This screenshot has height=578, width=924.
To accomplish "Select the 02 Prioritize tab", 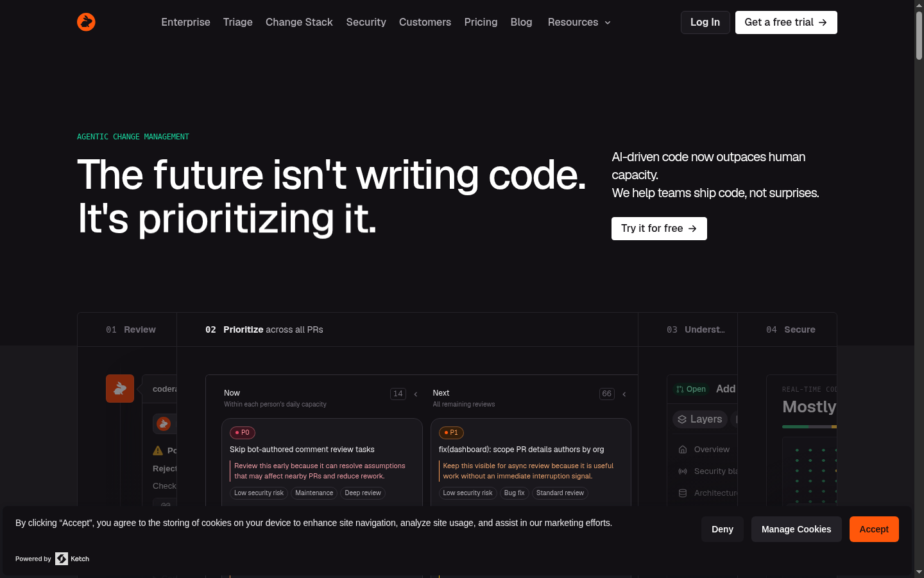I will [x=407, y=329].
